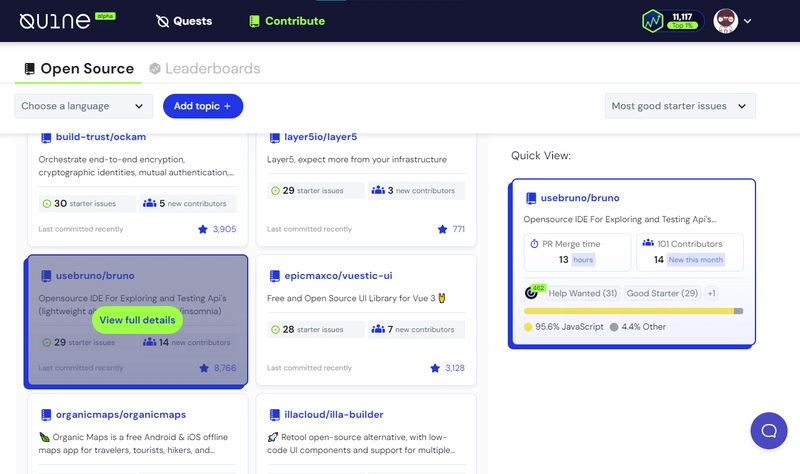Click the contributors icon beside 5 new contributors
This screenshot has width=800, height=474.
click(x=149, y=203)
